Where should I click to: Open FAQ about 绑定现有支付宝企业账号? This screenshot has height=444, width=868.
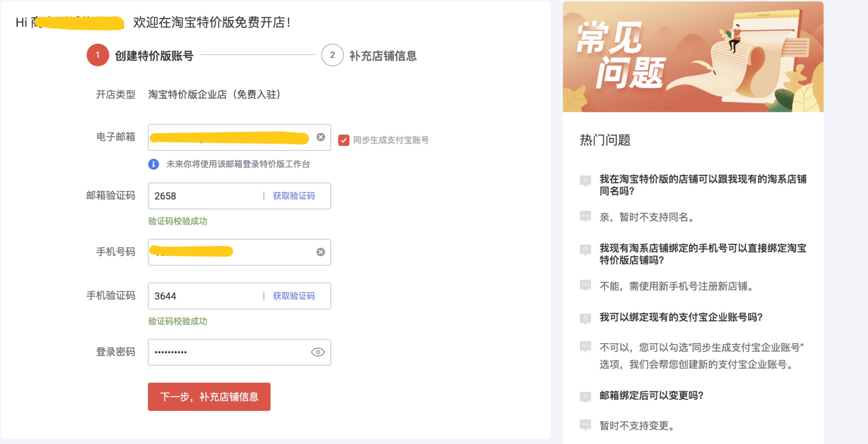coord(681,317)
